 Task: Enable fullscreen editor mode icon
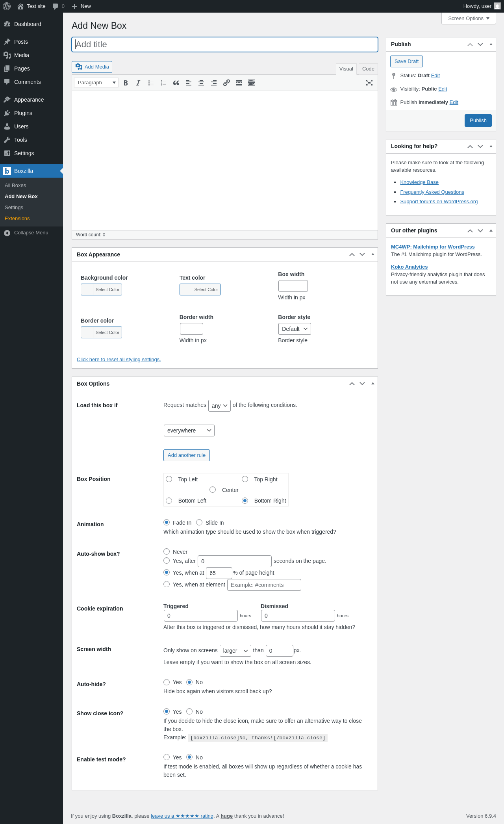tap(369, 83)
